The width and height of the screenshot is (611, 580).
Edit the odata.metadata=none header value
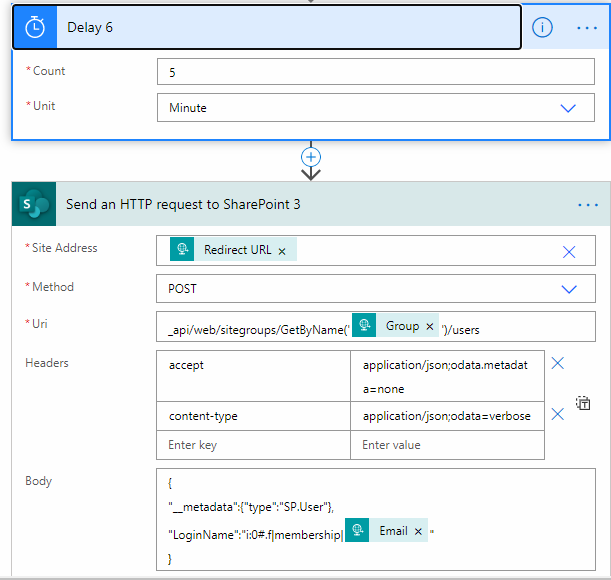point(447,376)
